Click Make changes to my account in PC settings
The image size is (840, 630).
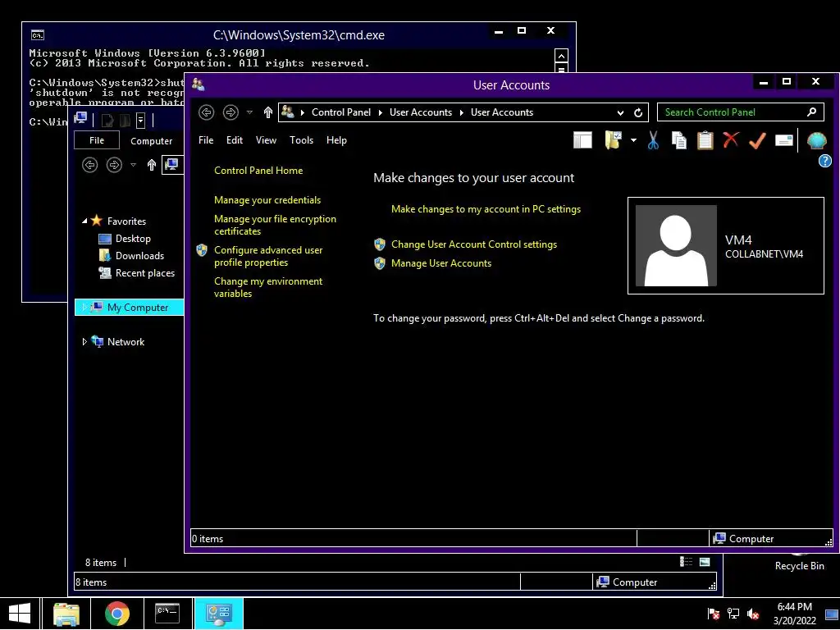click(x=486, y=209)
